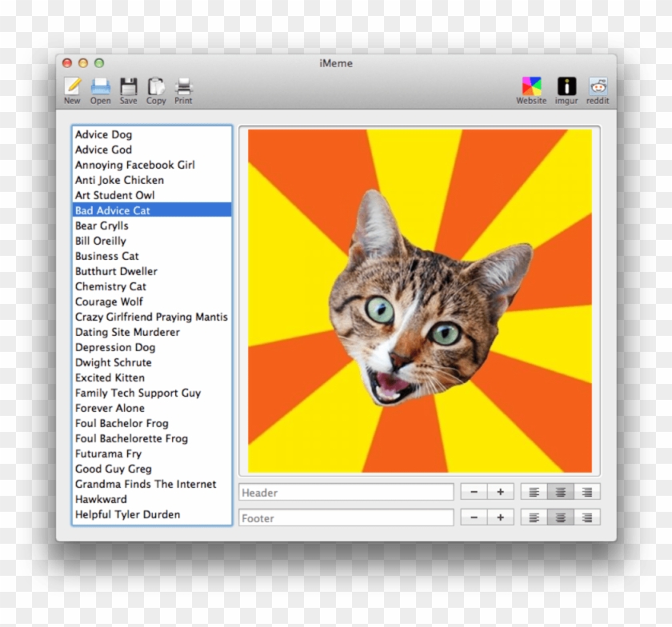Image resolution: width=672 pixels, height=627 pixels.
Task: Click inside the Header text field
Action: [x=346, y=492]
